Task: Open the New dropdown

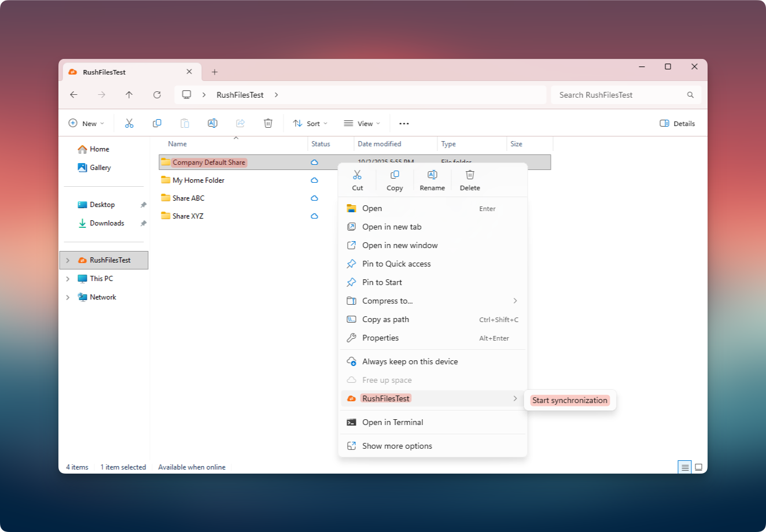Action: (86, 123)
